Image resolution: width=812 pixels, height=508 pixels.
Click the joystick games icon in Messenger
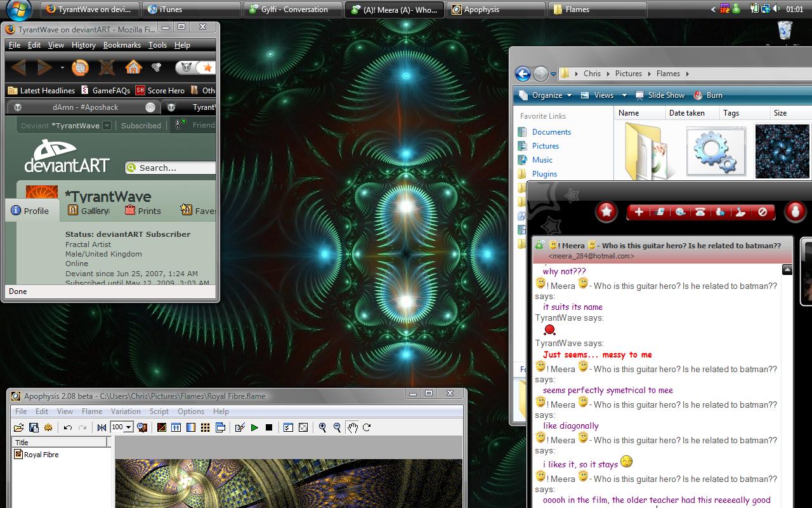(741, 212)
